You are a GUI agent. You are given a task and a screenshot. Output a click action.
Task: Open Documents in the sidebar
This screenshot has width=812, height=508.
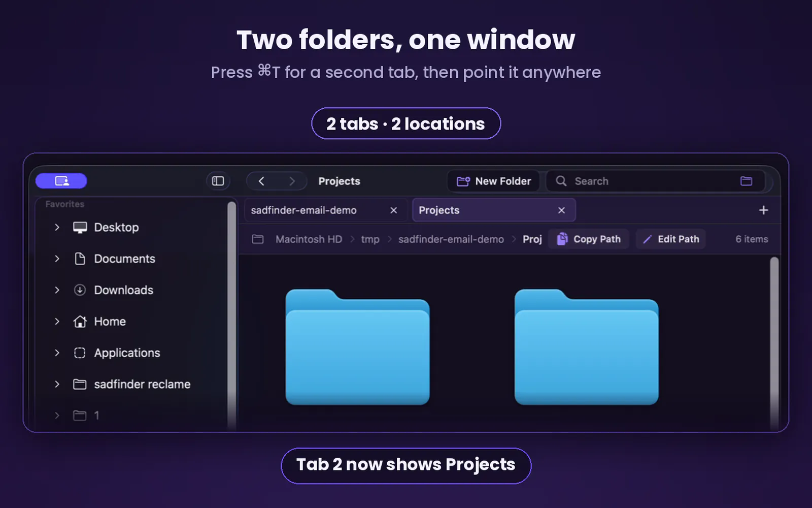click(124, 259)
